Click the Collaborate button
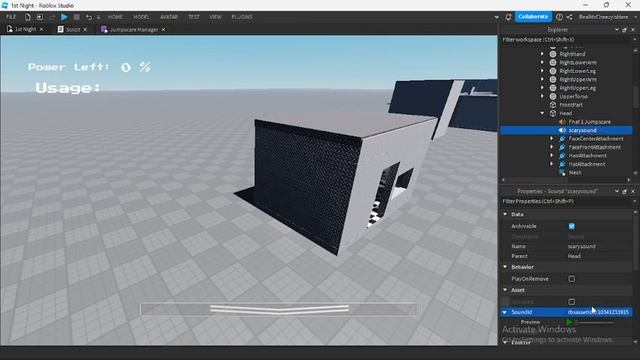Image resolution: width=640 pixels, height=360 pixels. [x=533, y=17]
